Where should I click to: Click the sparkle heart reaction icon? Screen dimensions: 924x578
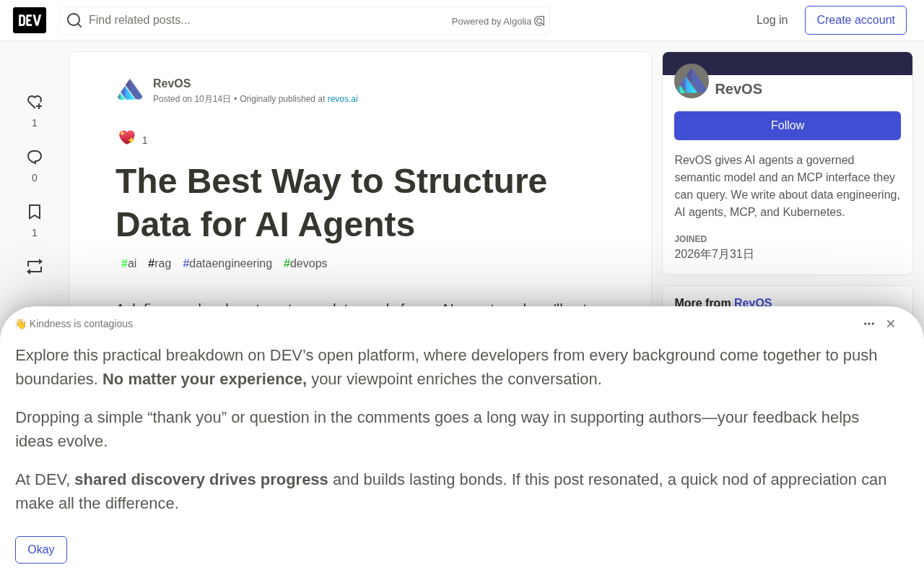click(x=127, y=137)
